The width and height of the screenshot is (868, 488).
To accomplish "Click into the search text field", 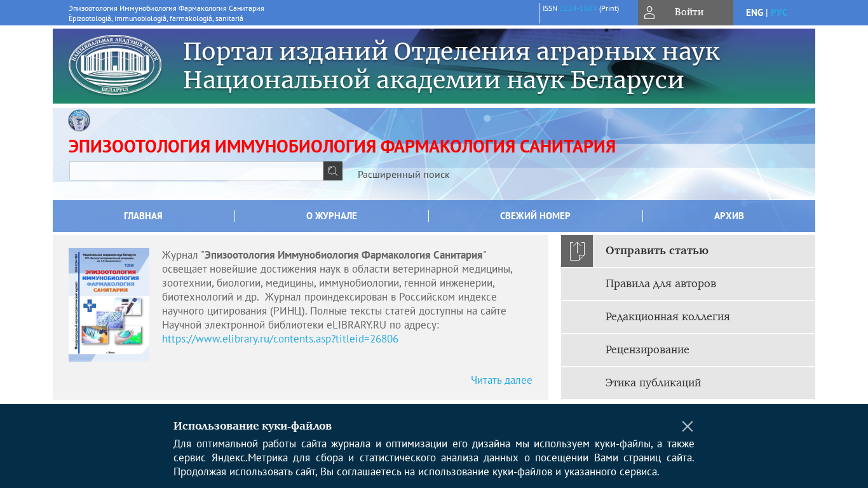I will pos(196,171).
